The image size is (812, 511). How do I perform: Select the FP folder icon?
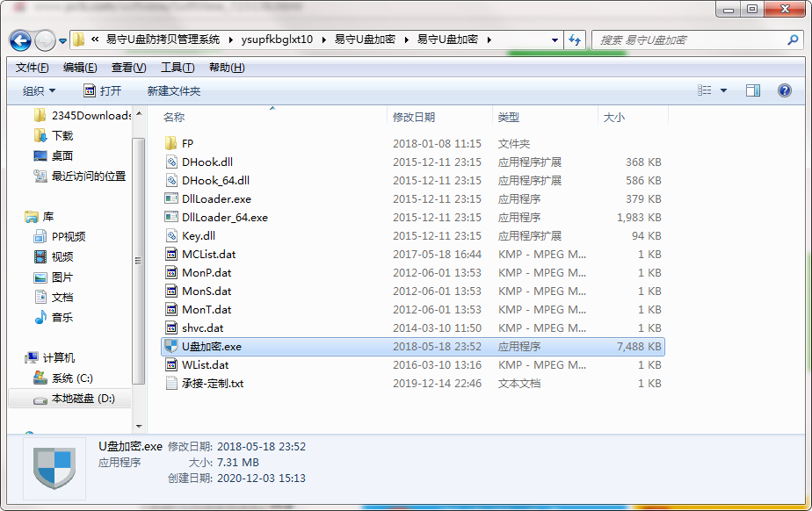click(170, 143)
